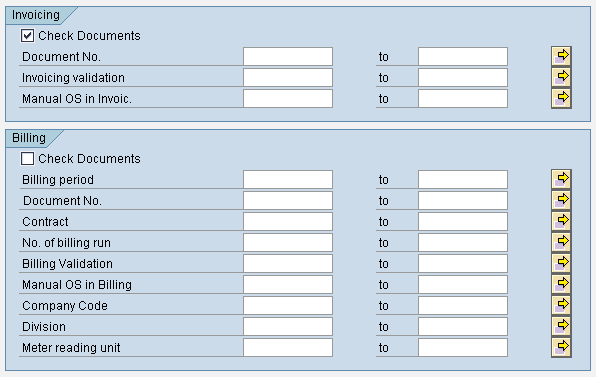Select the Invoicing group header tab

(x=36, y=15)
